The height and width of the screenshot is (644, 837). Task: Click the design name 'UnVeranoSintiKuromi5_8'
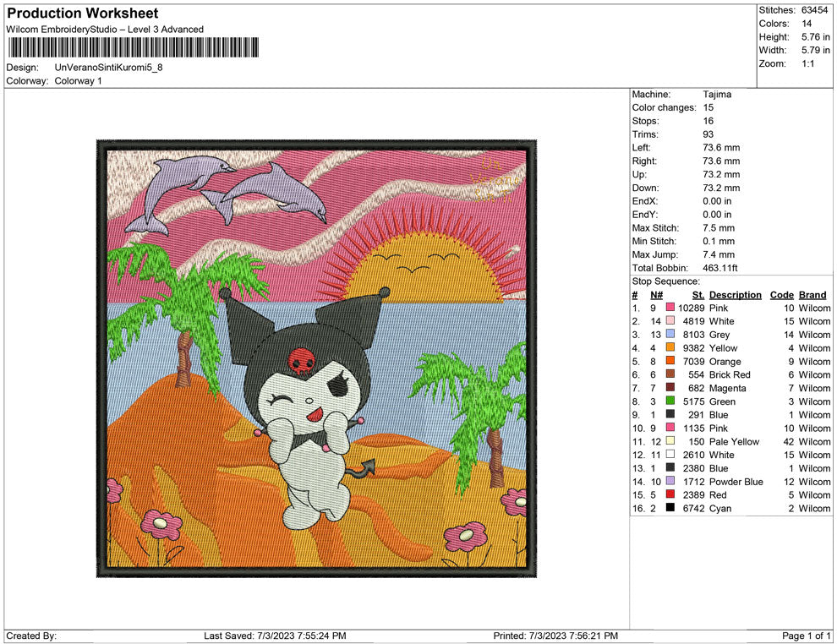pyautogui.click(x=108, y=68)
